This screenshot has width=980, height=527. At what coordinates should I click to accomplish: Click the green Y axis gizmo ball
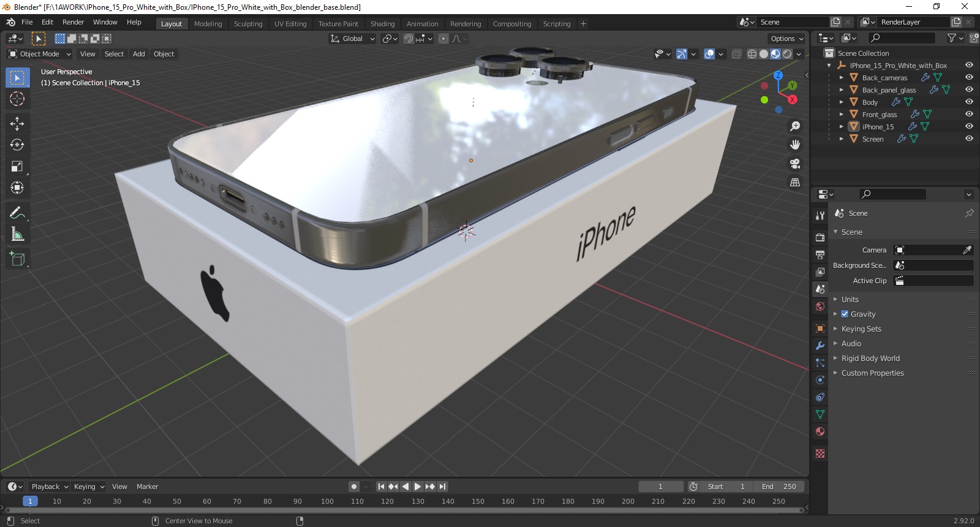(x=793, y=86)
